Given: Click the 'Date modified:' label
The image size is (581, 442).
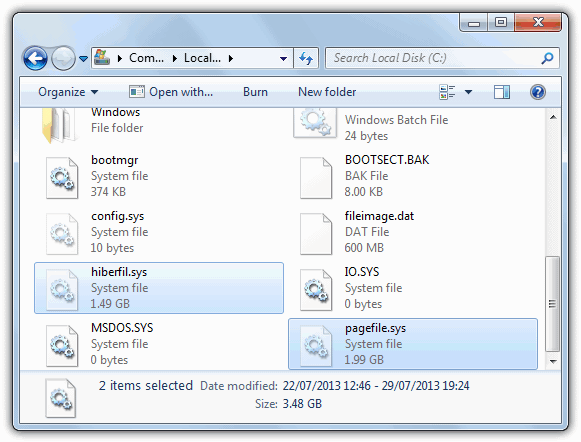Looking at the screenshot, I should 239,386.
